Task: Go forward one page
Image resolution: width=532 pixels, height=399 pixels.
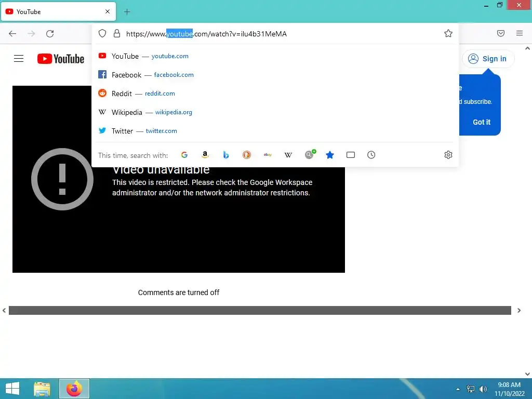Action: (31, 34)
